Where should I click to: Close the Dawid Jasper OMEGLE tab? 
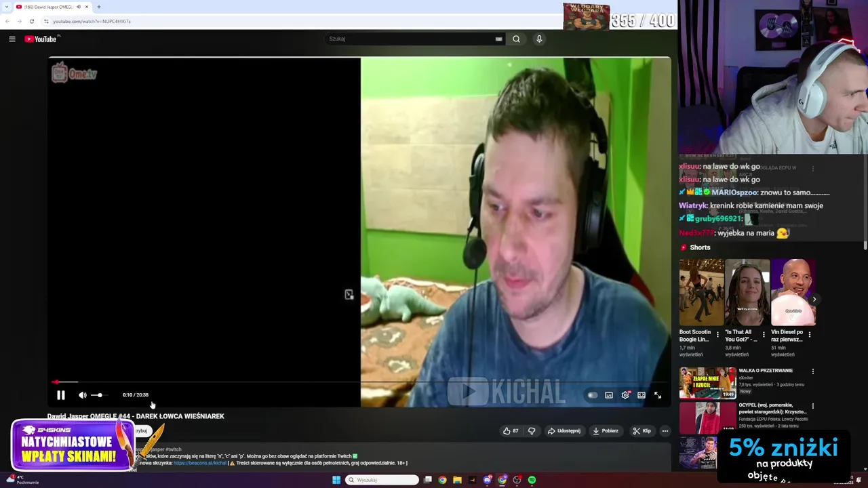(87, 7)
